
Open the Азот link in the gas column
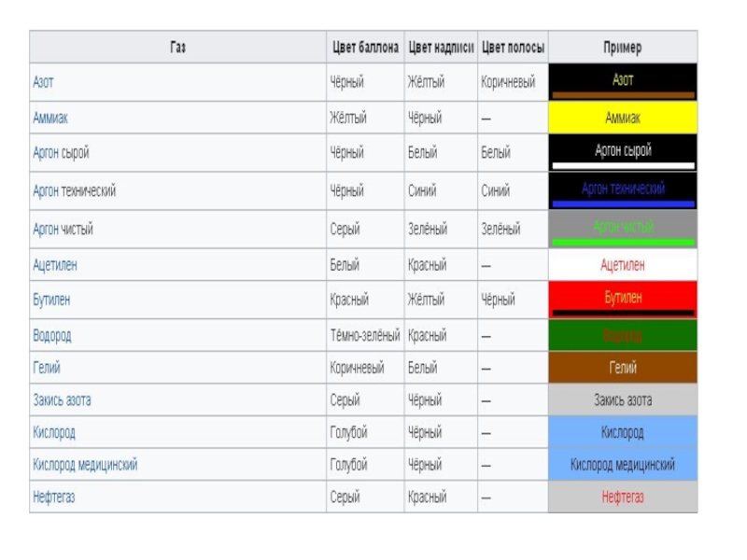coord(44,82)
